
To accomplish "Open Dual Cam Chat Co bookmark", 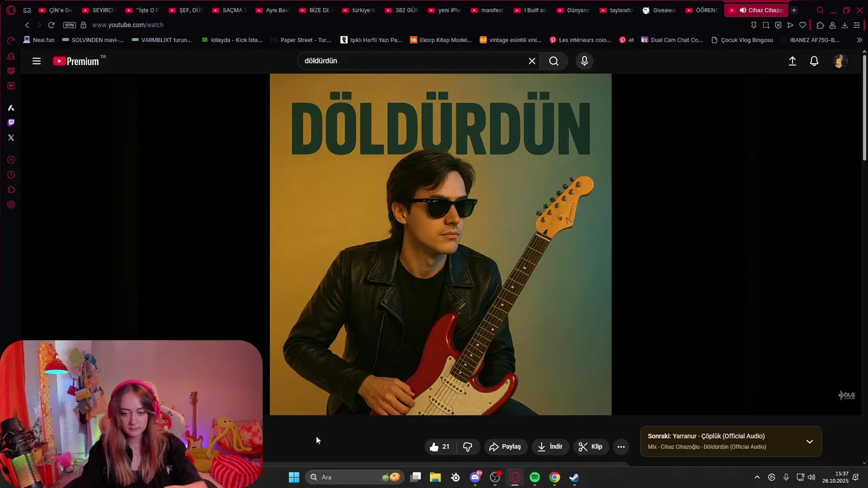I will 671,40.
